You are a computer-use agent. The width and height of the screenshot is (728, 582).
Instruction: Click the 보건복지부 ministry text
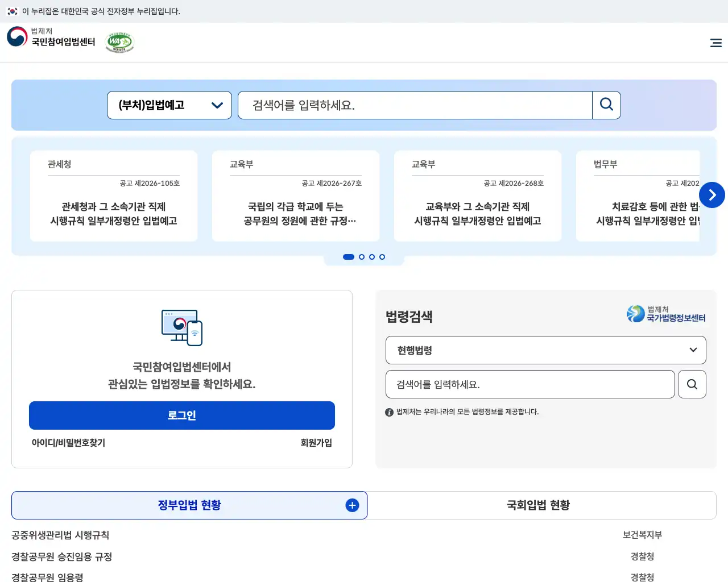coord(642,535)
